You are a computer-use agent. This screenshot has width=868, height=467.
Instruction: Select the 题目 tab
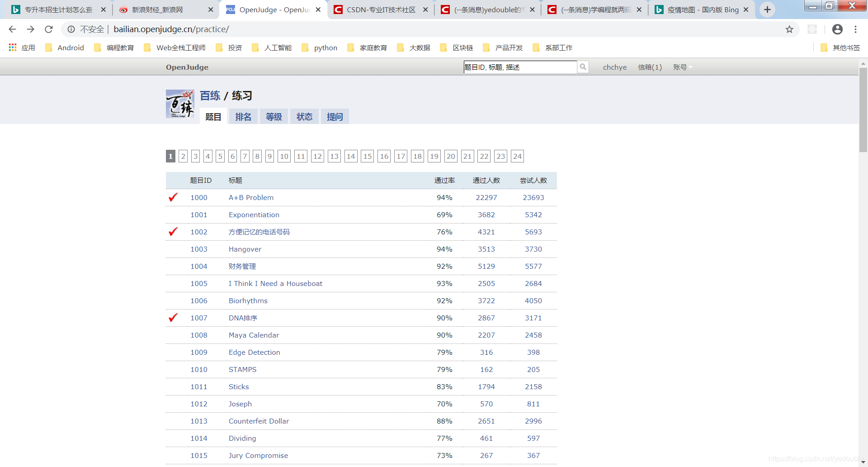(x=213, y=117)
